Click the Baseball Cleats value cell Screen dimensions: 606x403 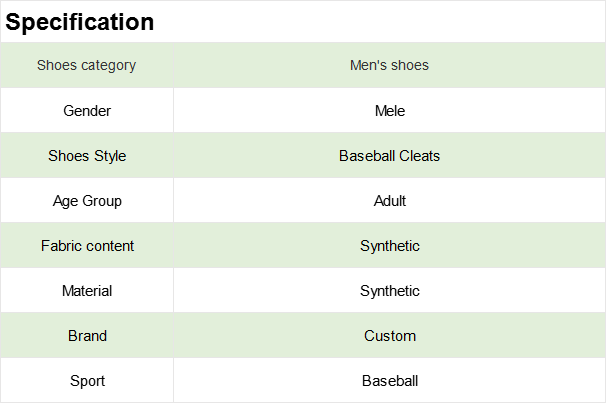tap(389, 156)
